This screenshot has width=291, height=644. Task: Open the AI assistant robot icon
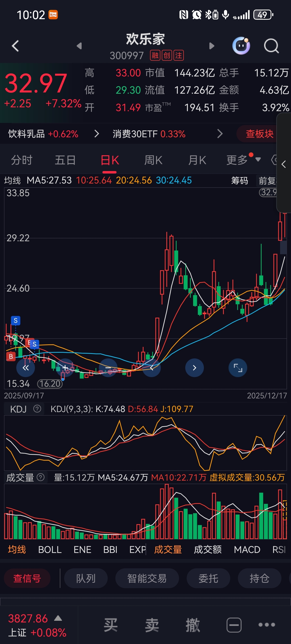[241, 46]
